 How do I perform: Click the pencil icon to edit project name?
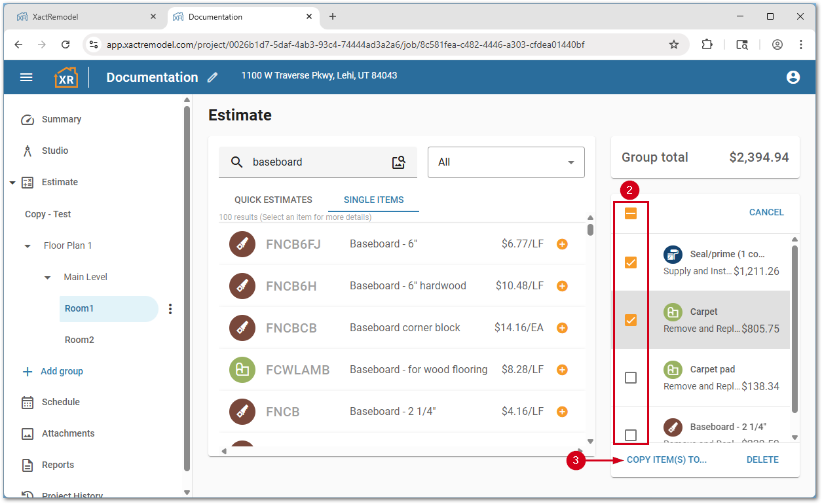(212, 77)
